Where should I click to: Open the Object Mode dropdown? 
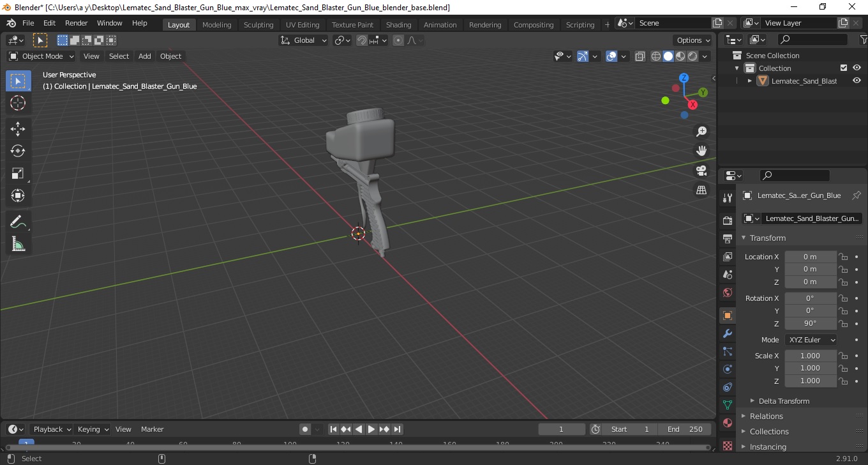point(41,56)
